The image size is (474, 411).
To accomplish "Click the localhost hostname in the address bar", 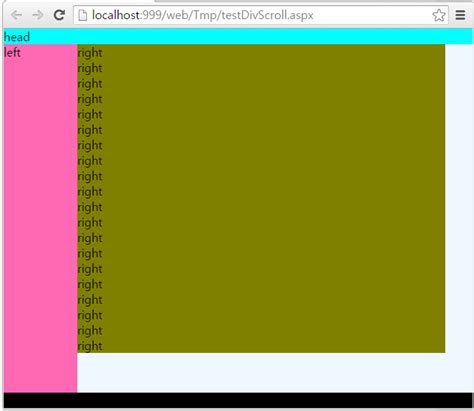I will (x=116, y=15).
